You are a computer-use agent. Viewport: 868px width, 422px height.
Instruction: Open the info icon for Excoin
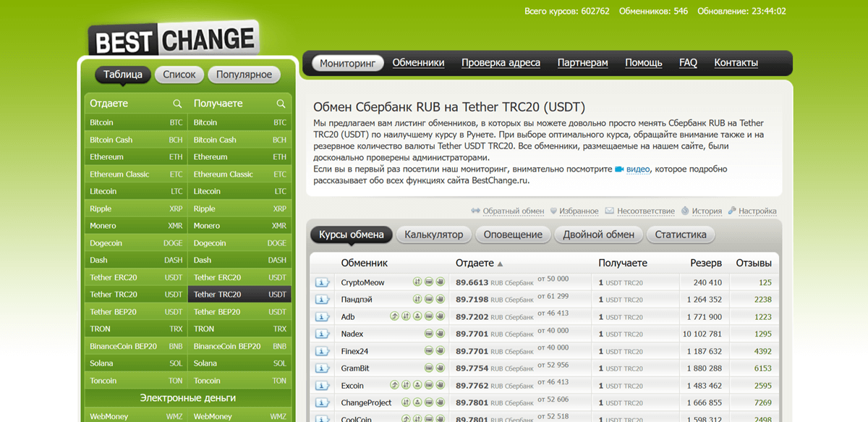click(x=322, y=386)
